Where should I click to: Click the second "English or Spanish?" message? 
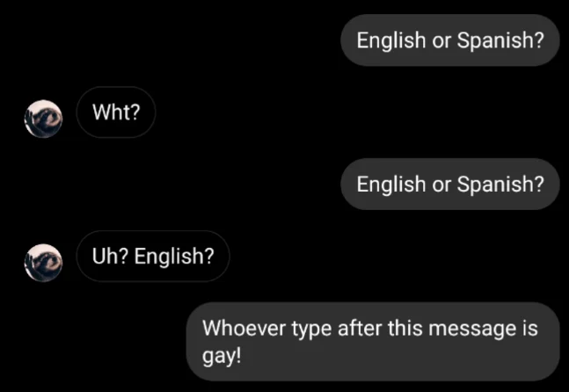click(449, 185)
